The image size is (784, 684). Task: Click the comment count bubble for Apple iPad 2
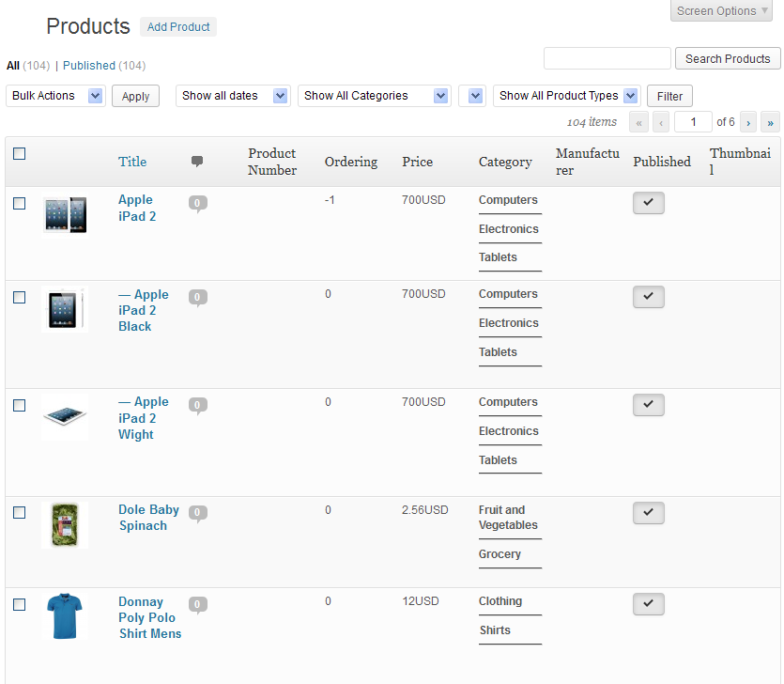pos(197,202)
